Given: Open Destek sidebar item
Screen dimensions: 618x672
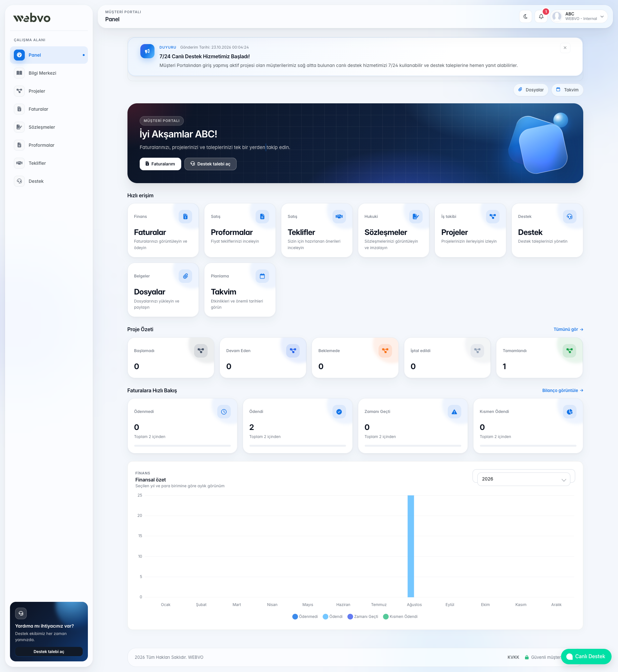Looking at the screenshot, I should pyautogui.click(x=49, y=182).
